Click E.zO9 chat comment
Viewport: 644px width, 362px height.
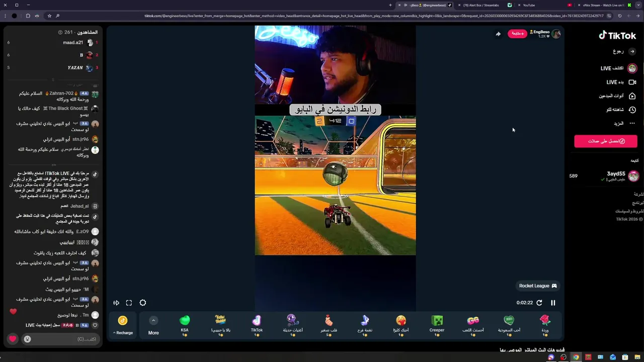point(56,232)
